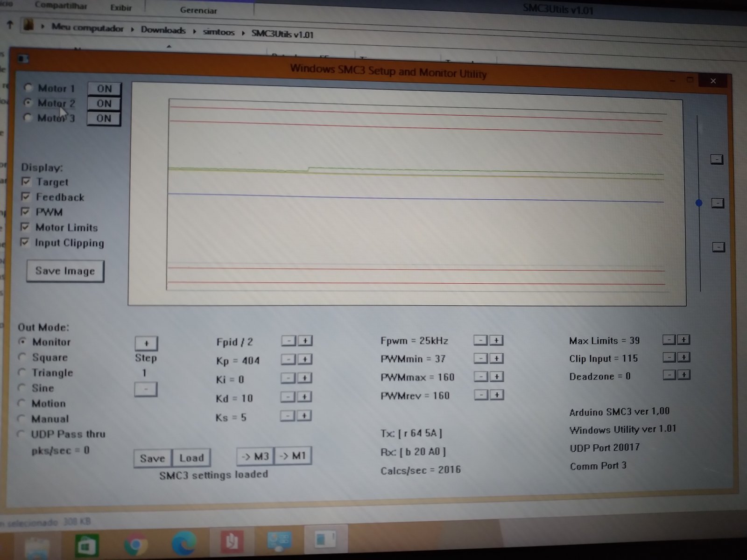The width and height of the screenshot is (747, 560).
Task: Decrease Fpid divider with minus button
Action: pos(289,341)
